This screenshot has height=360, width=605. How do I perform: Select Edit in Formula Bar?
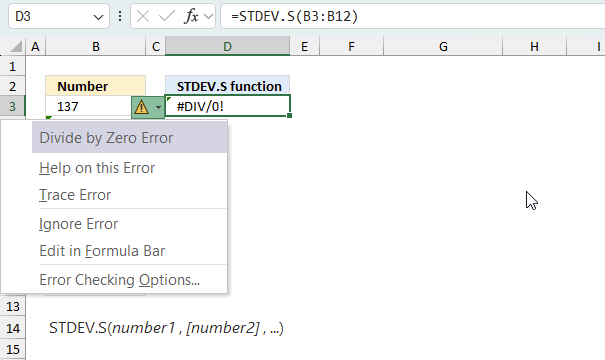click(x=102, y=251)
